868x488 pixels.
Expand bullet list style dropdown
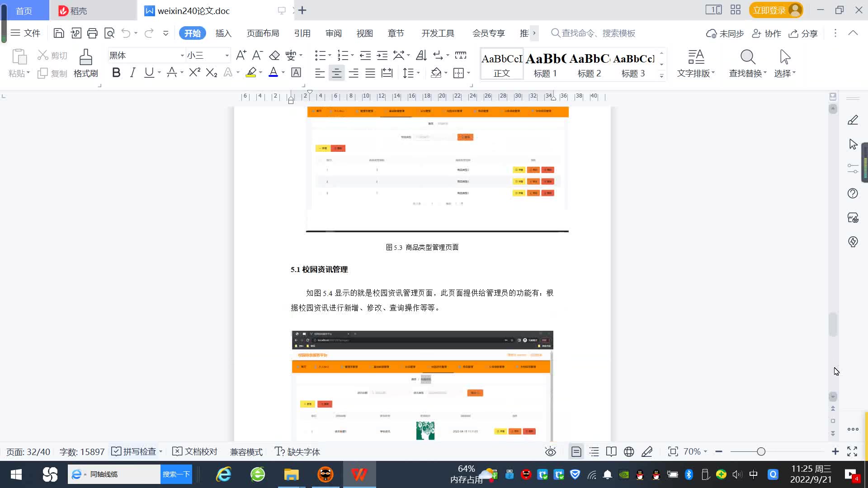pyautogui.click(x=330, y=56)
